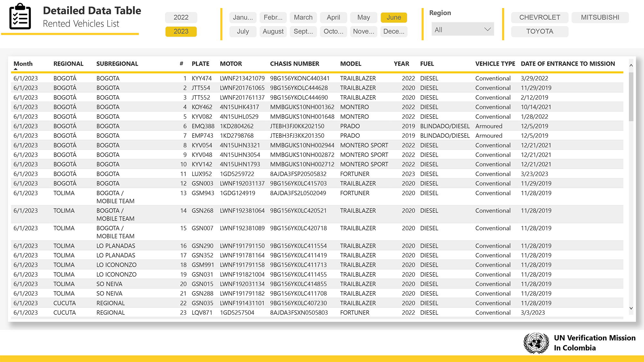
Task: Select the 2022 year slicer
Action: [181, 17]
